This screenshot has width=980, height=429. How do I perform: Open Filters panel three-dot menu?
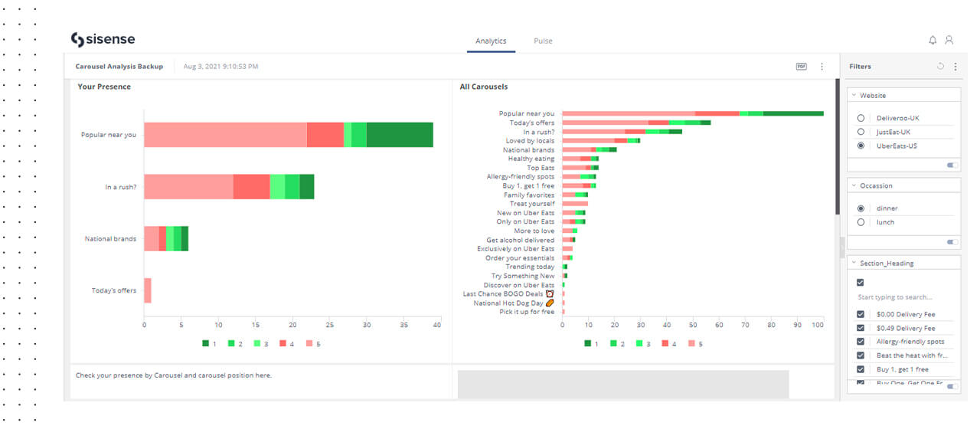955,67
